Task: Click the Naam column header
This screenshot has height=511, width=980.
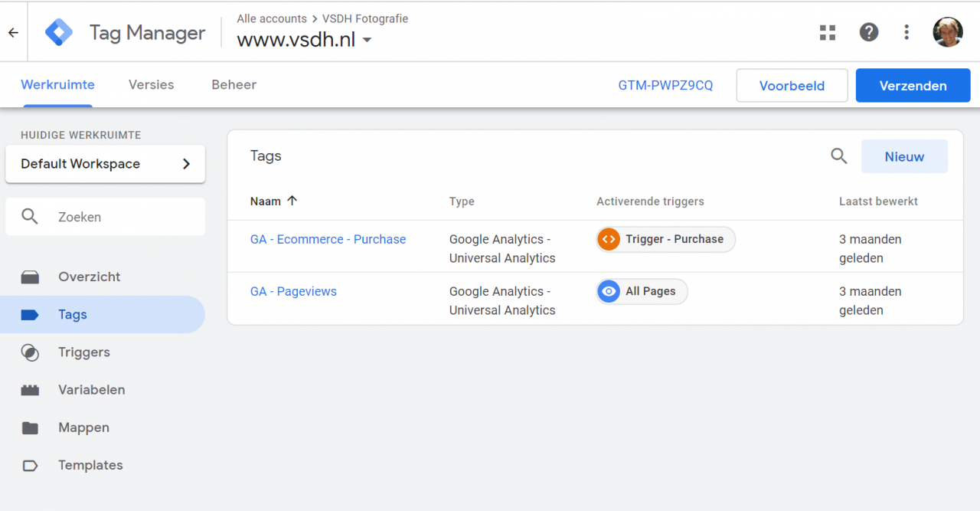Action: coord(265,201)
